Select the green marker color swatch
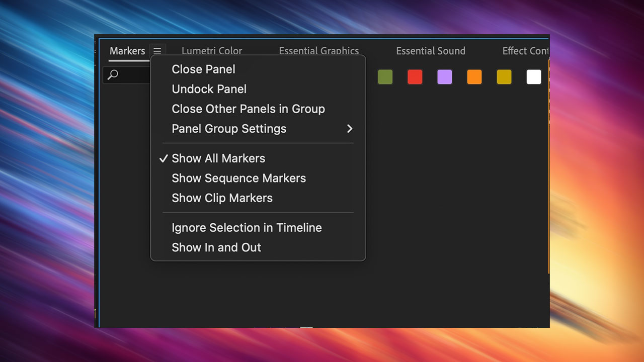 tap(385, 77)
